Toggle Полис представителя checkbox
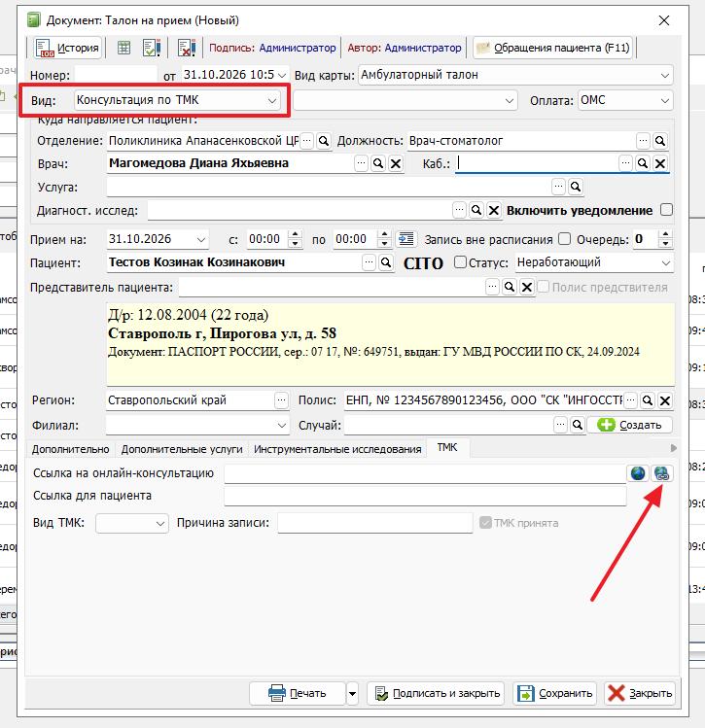 click(x=543, y=287)
